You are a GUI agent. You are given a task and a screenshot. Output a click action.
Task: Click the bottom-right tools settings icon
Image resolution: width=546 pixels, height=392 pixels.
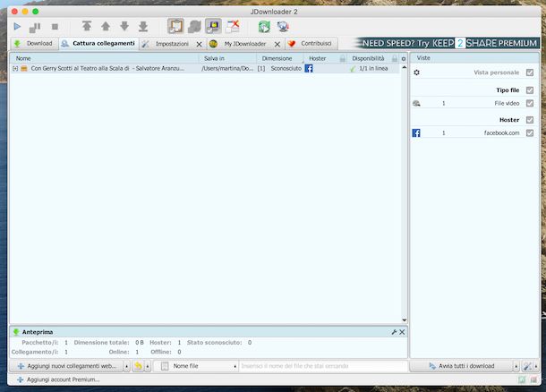[x=527, y=366]
